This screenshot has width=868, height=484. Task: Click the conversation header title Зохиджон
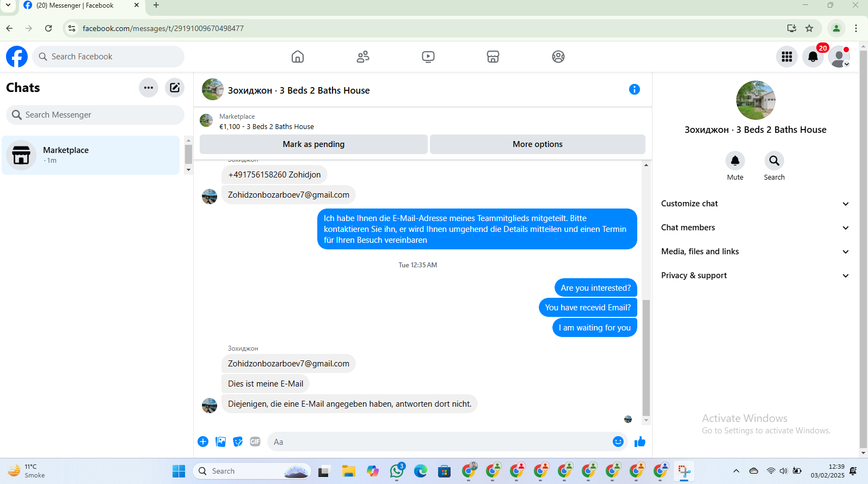pyautogui.click(x=299, y=90)
